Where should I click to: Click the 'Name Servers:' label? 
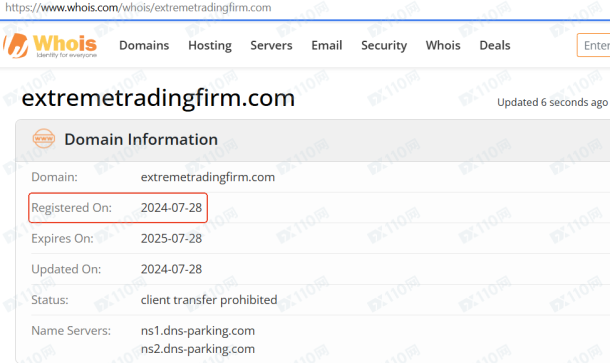(x=71, y=331)
